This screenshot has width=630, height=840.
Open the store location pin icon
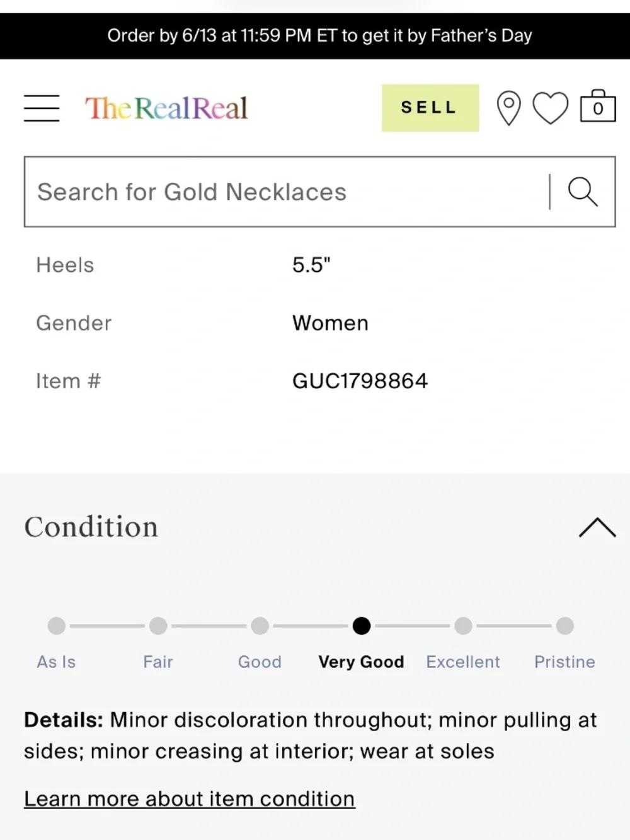(x=508, y=108)
